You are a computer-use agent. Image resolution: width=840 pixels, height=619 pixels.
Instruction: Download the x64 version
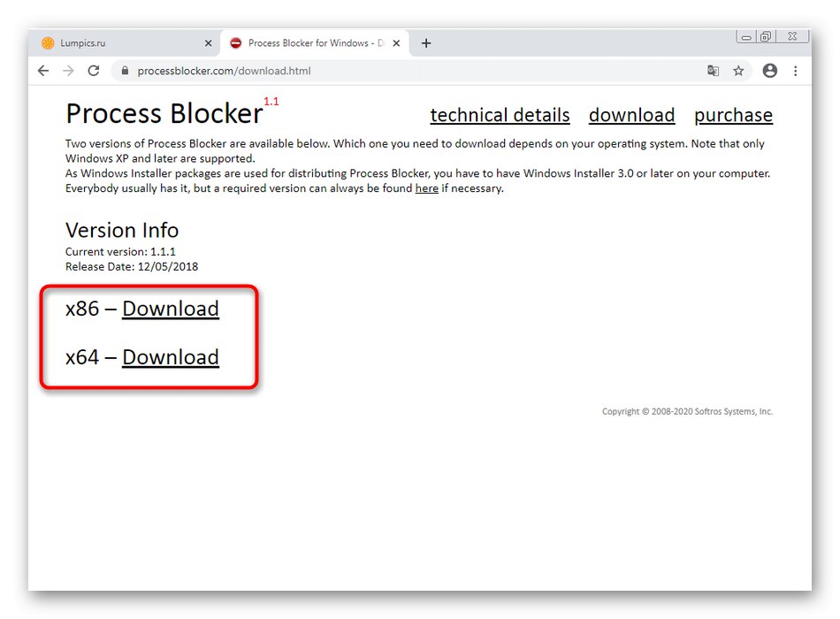click(171, 357)
